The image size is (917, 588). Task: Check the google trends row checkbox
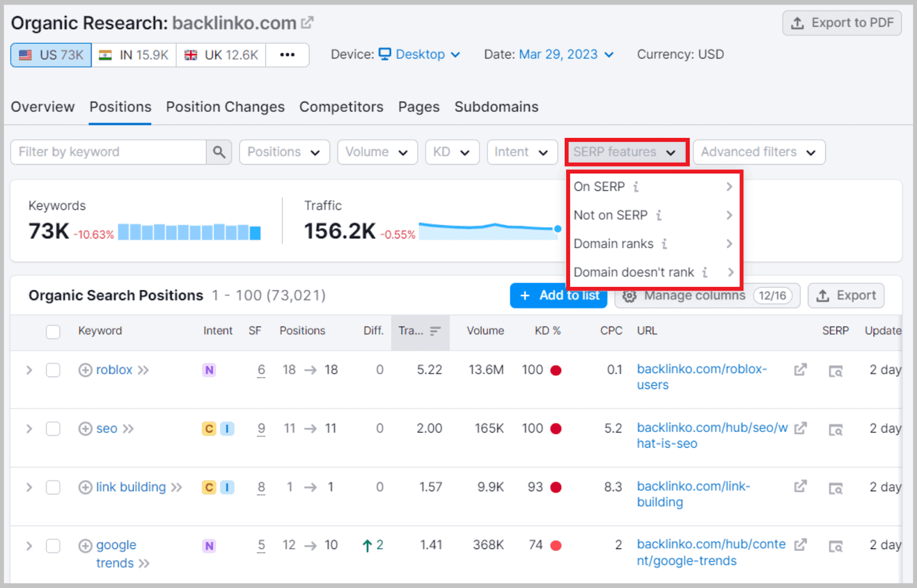point(53,546)
